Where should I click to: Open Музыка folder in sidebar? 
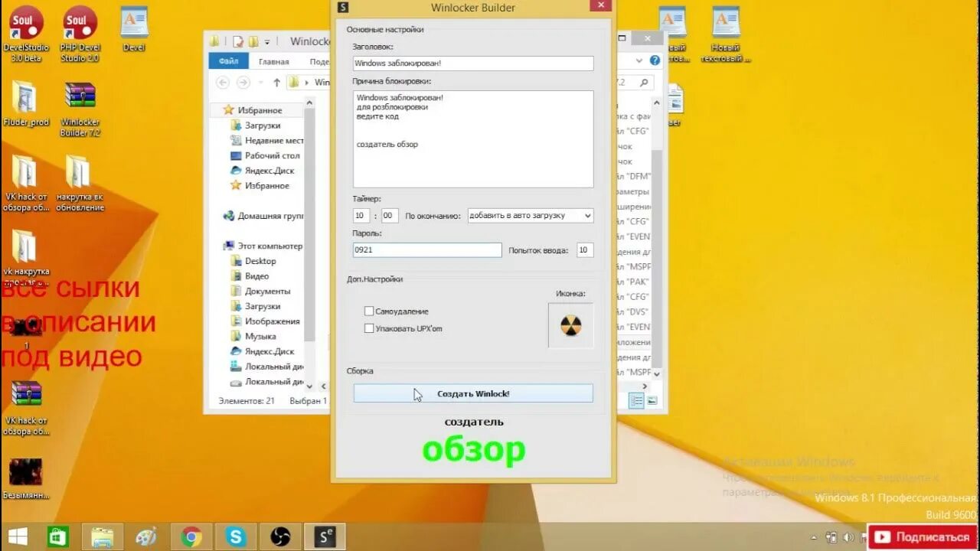point(253,336)
